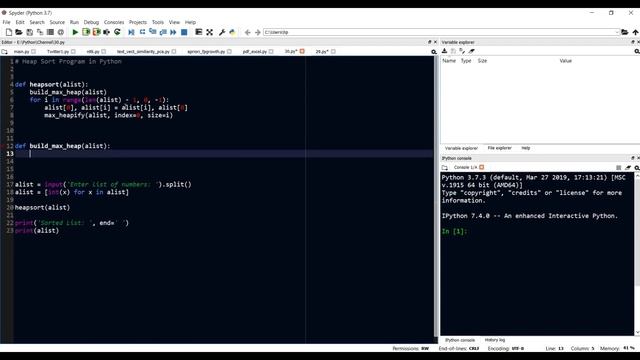Run current cell and advance
This screenshot has width=640, height=360.
96,32
